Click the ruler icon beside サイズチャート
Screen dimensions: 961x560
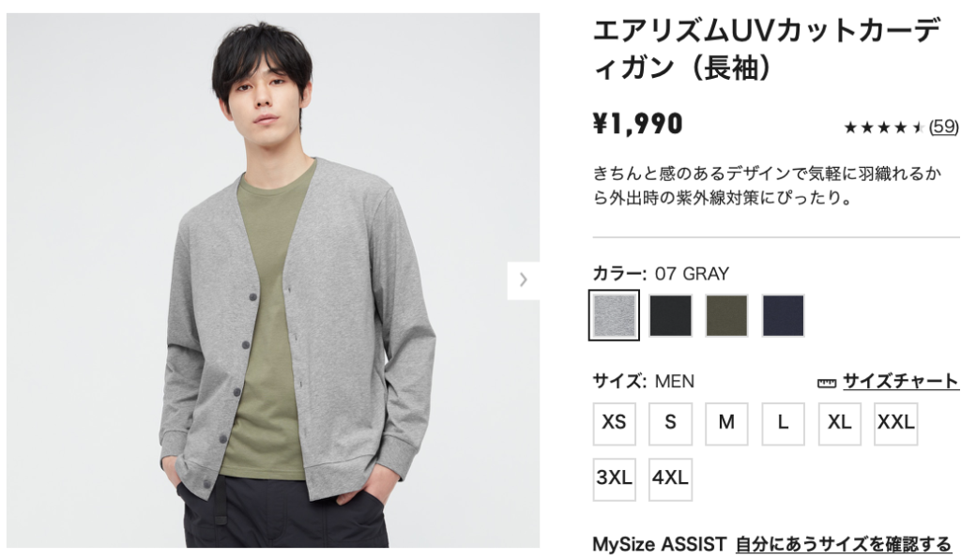[x=826, y=383]
